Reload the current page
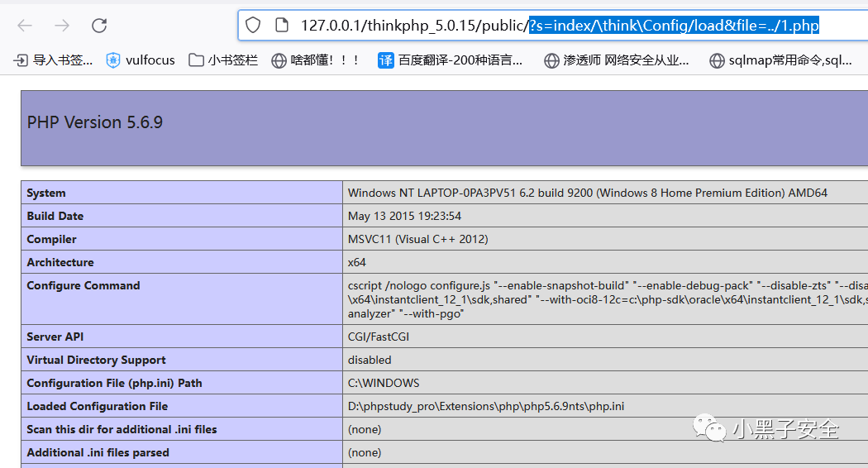Image resolution: width=868 pixels, height=468 pixels. click(99, 26)
